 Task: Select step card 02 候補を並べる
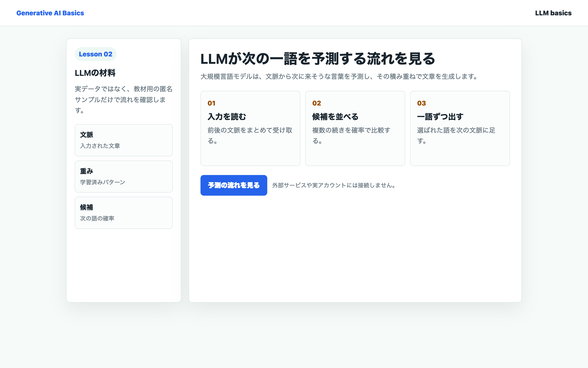coord(355,128)
